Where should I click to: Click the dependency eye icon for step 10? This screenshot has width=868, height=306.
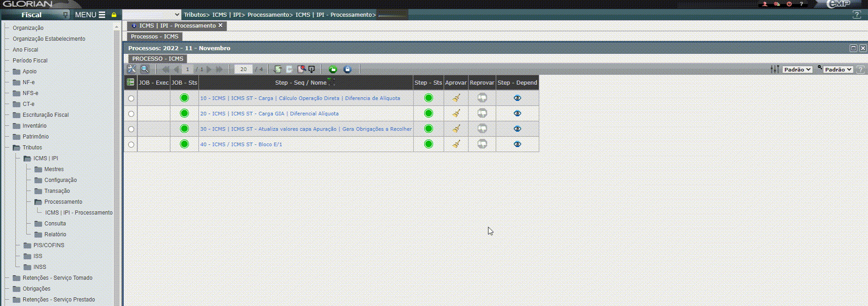pyautogui.click(x=517, y=98)
